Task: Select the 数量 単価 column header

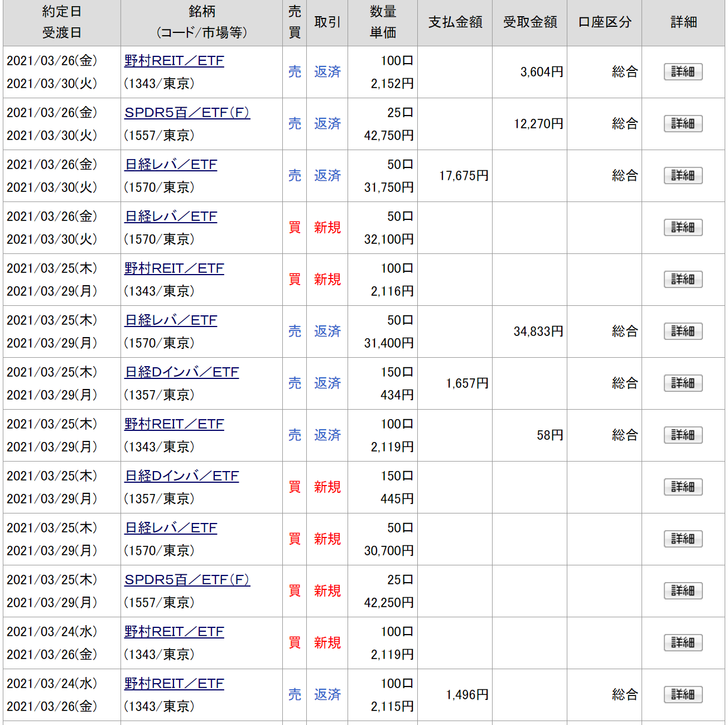Action: [x=383, y=22]
